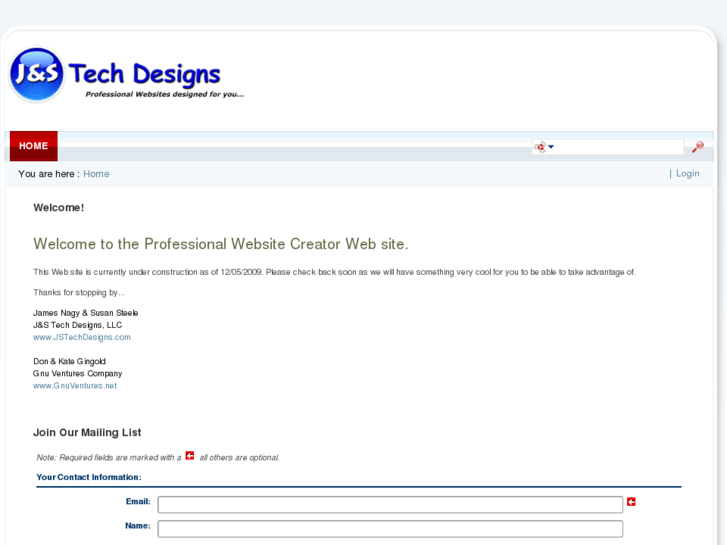
Task: Open the search scope dropdown arrow
Action: [x=551, y=147]
